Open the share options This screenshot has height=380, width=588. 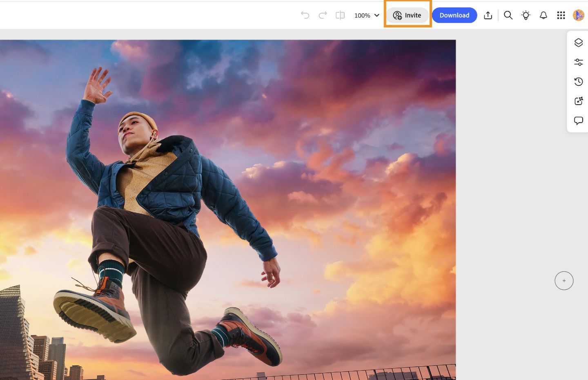pos(488,15)
